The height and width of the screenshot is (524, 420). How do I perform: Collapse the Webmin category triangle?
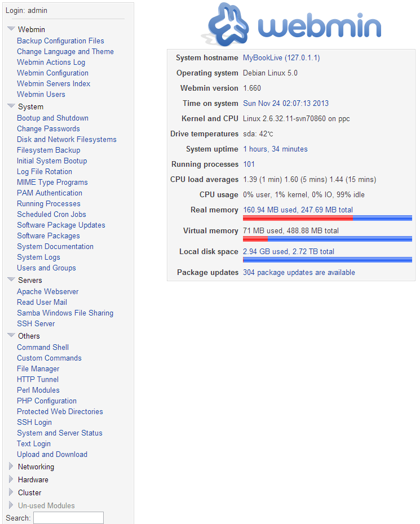[x=11, y=29]
